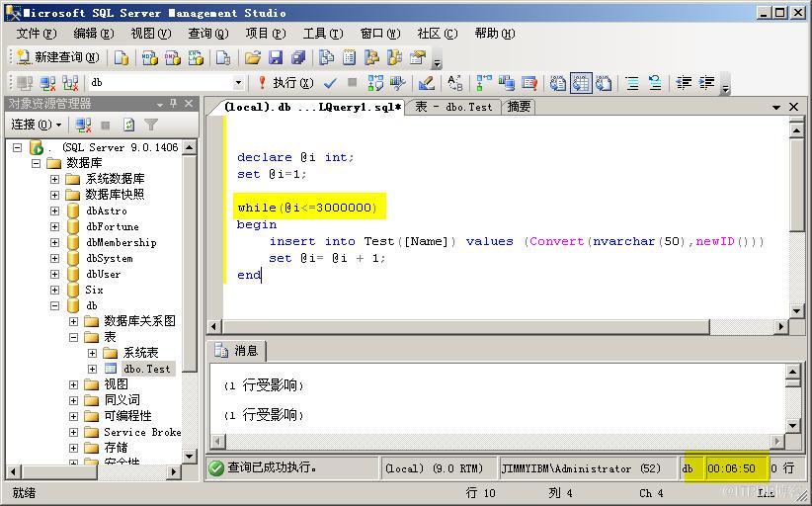Save the query with the floppy disk icon
This screenshot has width=812, height=506.
coord(276,57)
